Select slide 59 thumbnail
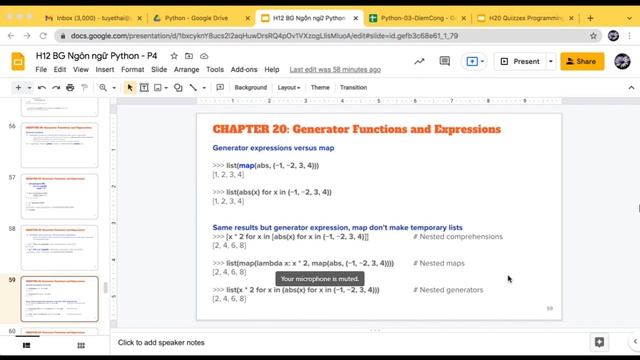Image resolution: width=640 pixels, height=360 pixels. tap(60, 299)
